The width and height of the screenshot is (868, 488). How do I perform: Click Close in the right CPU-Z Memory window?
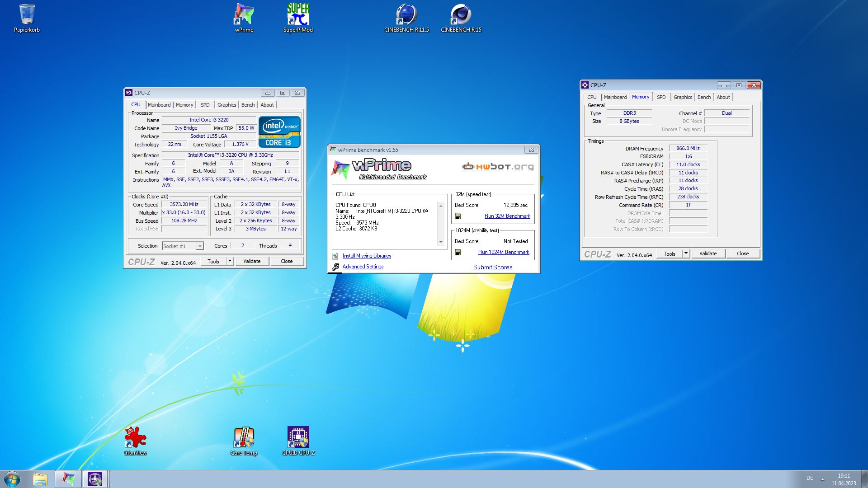pos(743,253)
